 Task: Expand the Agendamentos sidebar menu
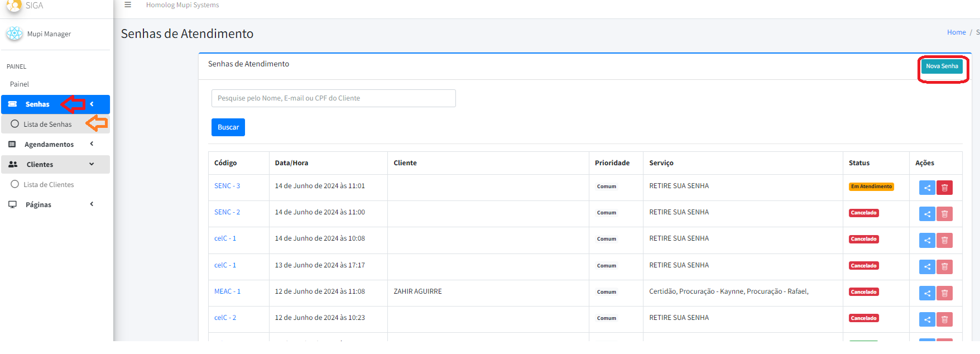coord(49,144)
